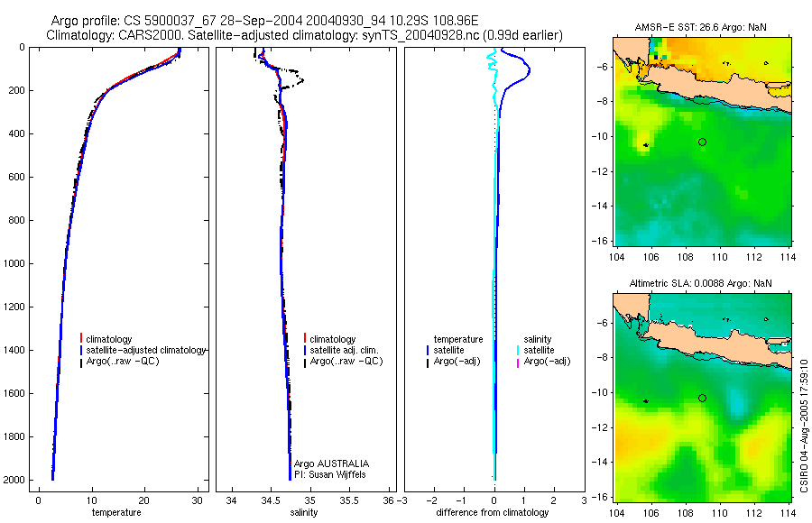Click the Argo AUSTRALIA annotation text
Screen dimensions: 812x523
click(x=331, y=463)
